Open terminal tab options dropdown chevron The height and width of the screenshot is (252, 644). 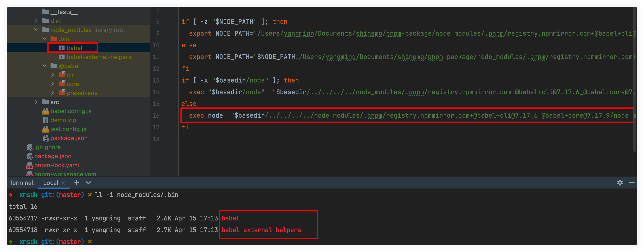point(88,183)
